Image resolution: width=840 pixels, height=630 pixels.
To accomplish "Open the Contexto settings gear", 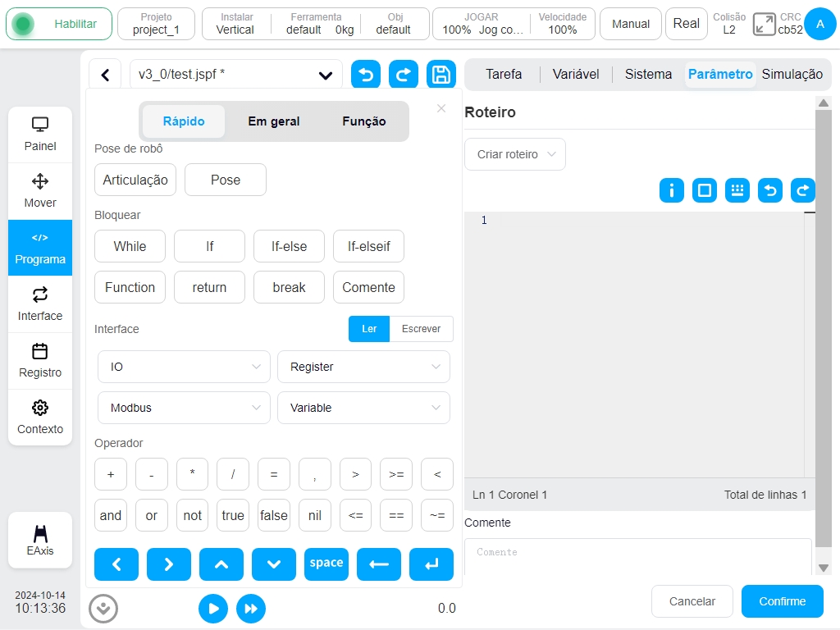I will point(40,418).
